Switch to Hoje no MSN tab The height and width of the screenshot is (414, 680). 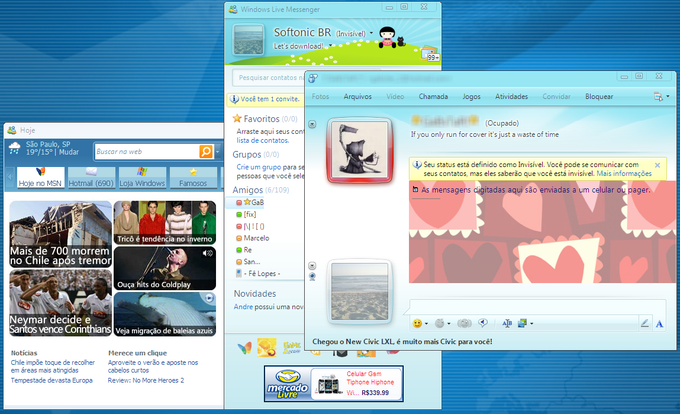(x=40, y=177)
